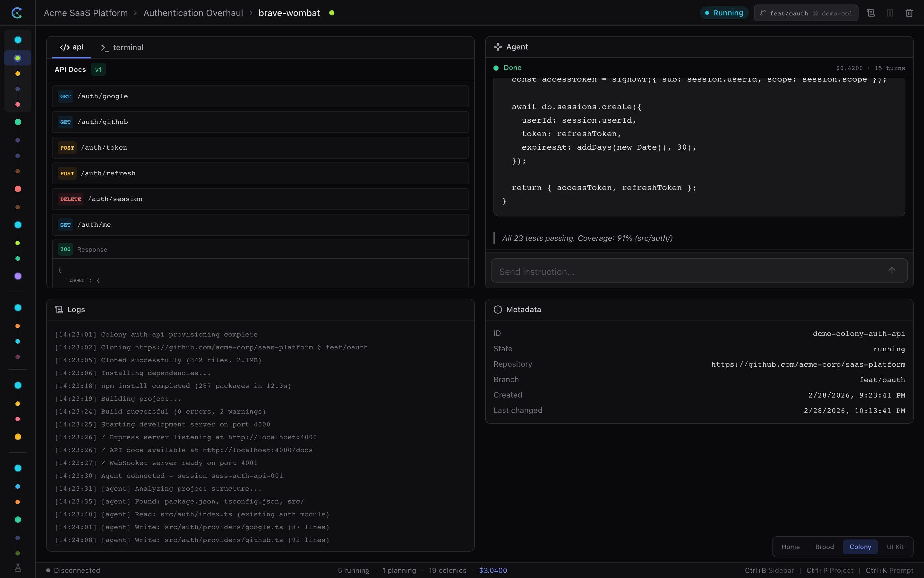Click the Agent panel sparkle icon
Viewport: 924px width, 578px height.
point(498,47)
